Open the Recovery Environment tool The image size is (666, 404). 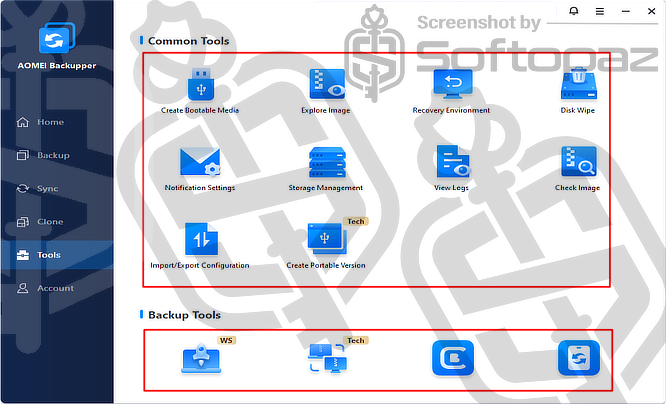(451, 84)
